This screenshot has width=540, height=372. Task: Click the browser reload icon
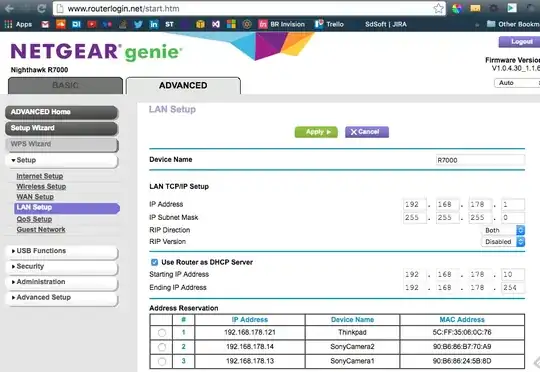(42, 9)
